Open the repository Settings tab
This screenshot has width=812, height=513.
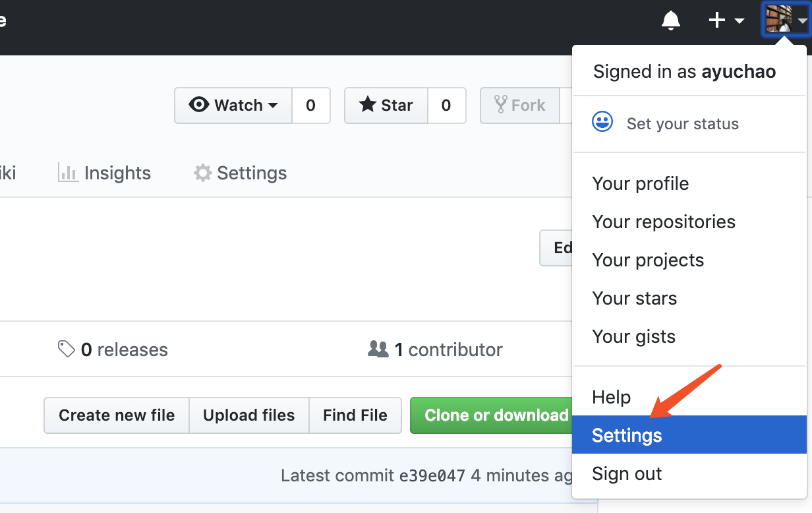(240, 173)
